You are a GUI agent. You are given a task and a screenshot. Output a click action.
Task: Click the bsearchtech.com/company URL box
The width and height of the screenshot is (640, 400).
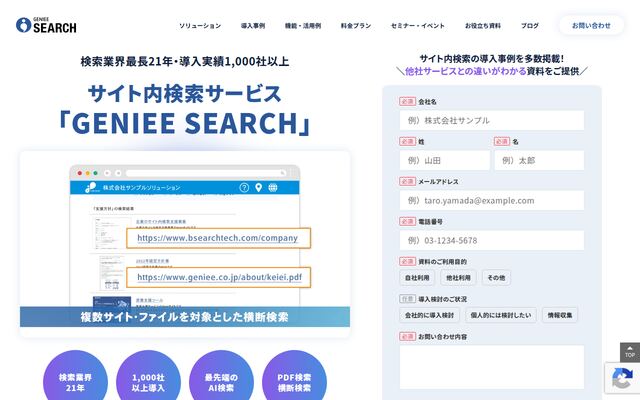tap(218, 238)
